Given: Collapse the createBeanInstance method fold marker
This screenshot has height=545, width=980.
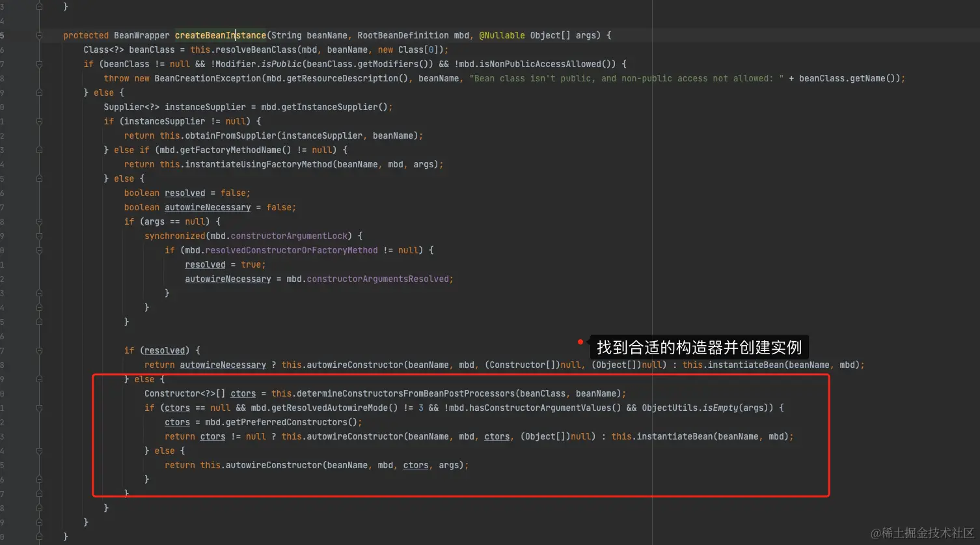Looking at the screenshot, I should (x=40, y=35).
